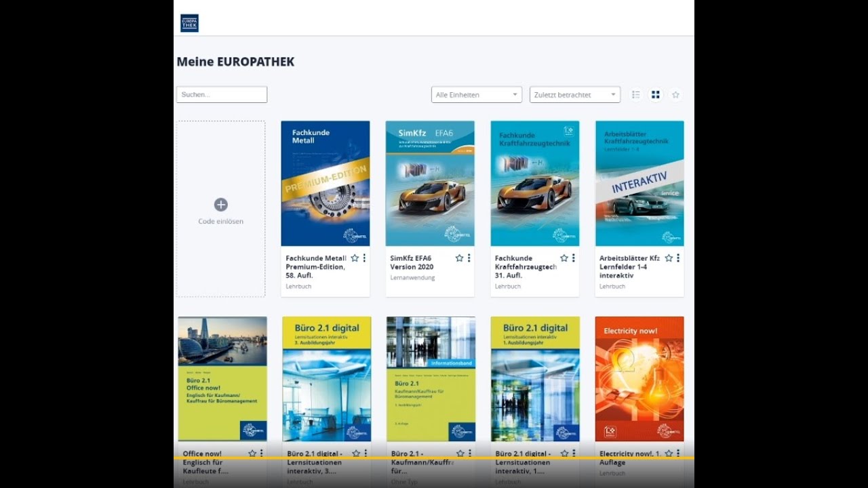Screen dimensions: 868x488
Task: Open the Electricity now! cover
Action: 639,379
